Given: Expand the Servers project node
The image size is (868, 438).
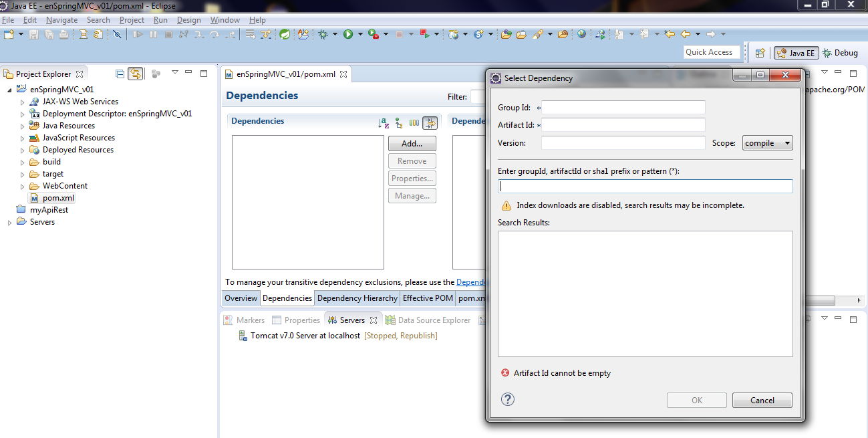Looking at the screenshot, I should (9, 222).
